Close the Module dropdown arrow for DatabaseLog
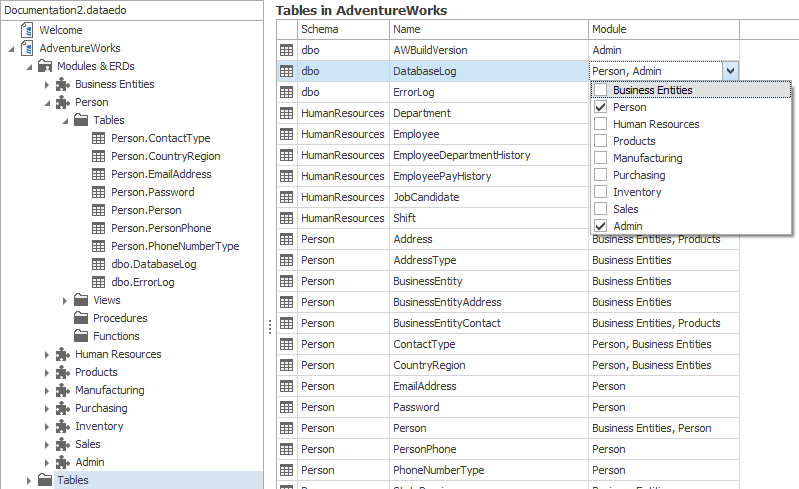 [x=730, y=71]
